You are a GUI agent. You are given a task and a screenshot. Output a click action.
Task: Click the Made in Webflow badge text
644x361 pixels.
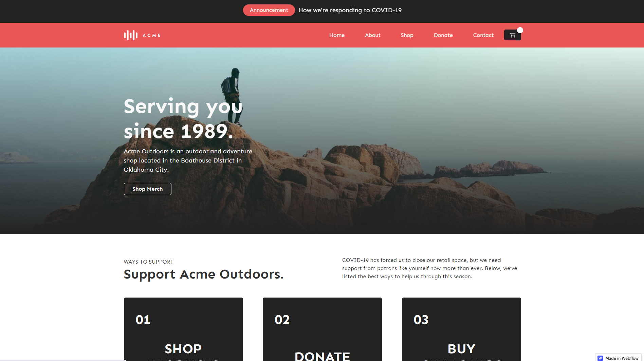[622, 358]
